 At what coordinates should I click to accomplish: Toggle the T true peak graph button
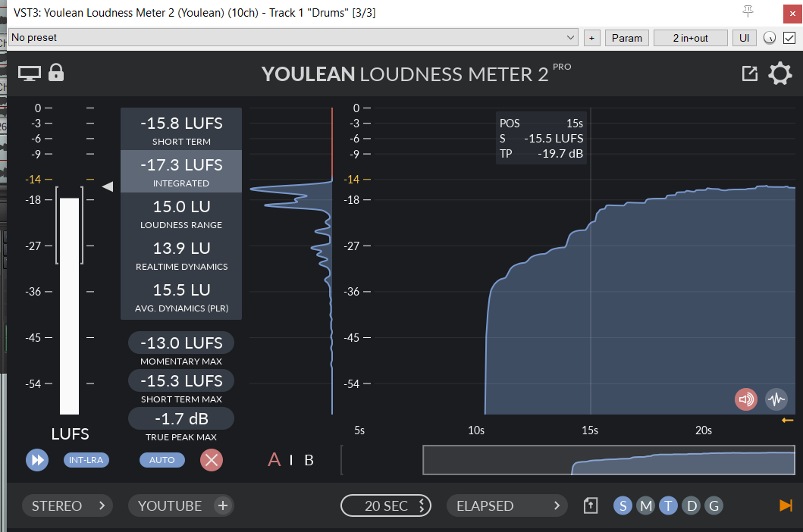click(x=668, y=506)
